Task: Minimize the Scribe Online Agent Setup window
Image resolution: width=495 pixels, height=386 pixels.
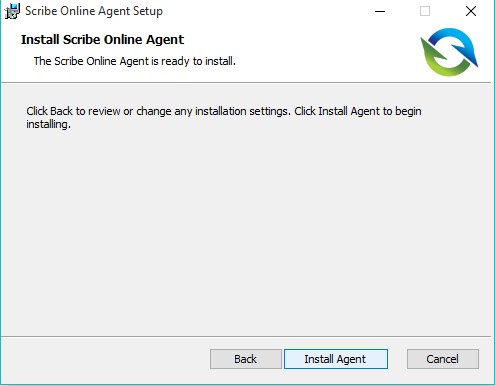Action: [380, 11]
